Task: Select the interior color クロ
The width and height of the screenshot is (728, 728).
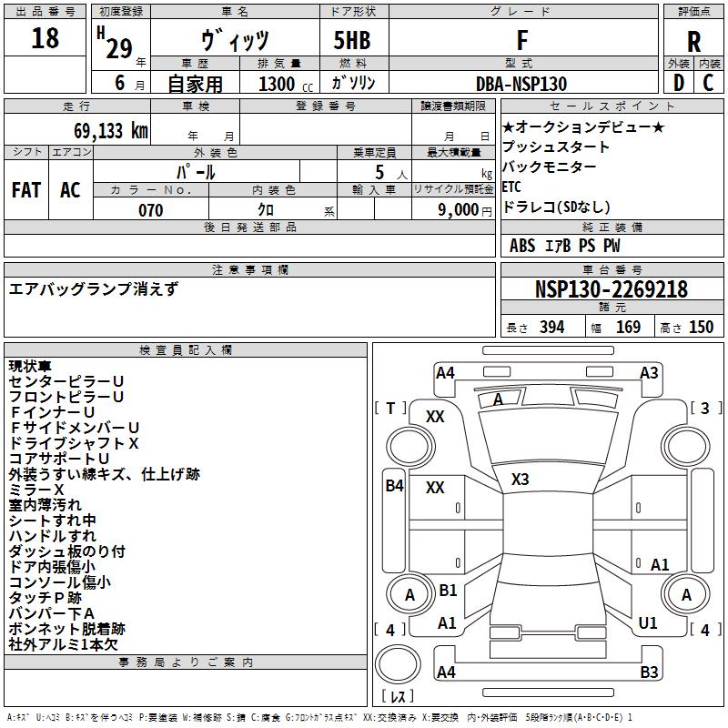Action: point(266,210)
